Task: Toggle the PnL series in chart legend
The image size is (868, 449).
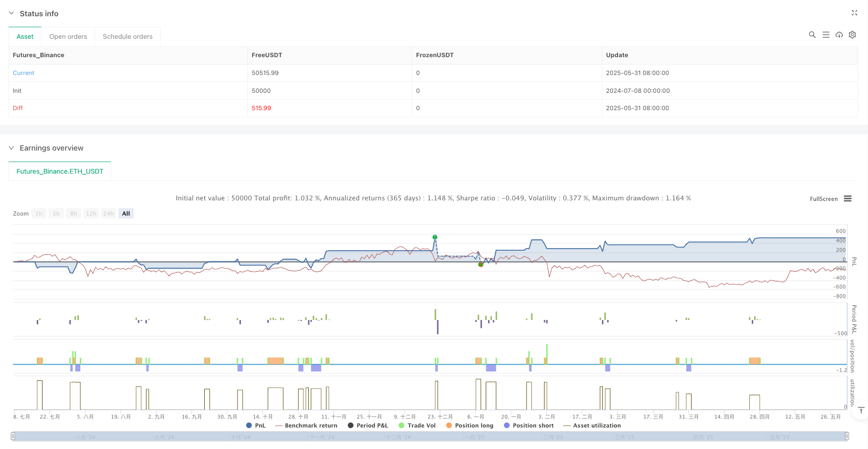Action: coord(256,425)
